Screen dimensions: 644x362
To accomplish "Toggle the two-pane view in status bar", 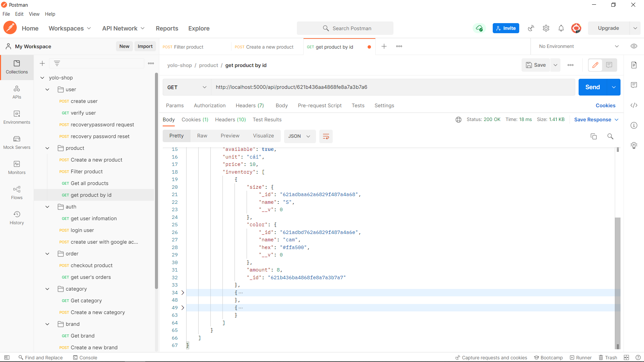I will coord(626,358).
